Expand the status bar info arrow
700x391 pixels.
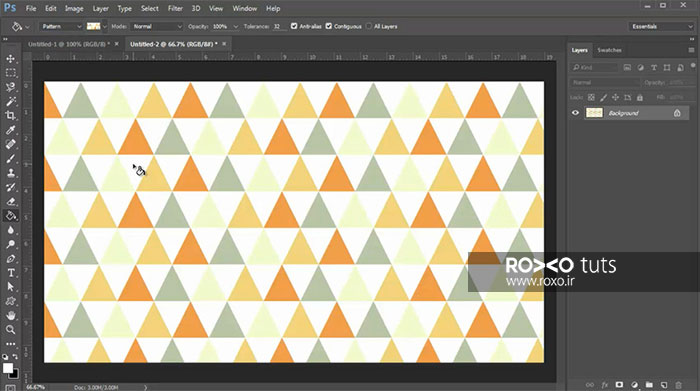(x=146, y=387)
